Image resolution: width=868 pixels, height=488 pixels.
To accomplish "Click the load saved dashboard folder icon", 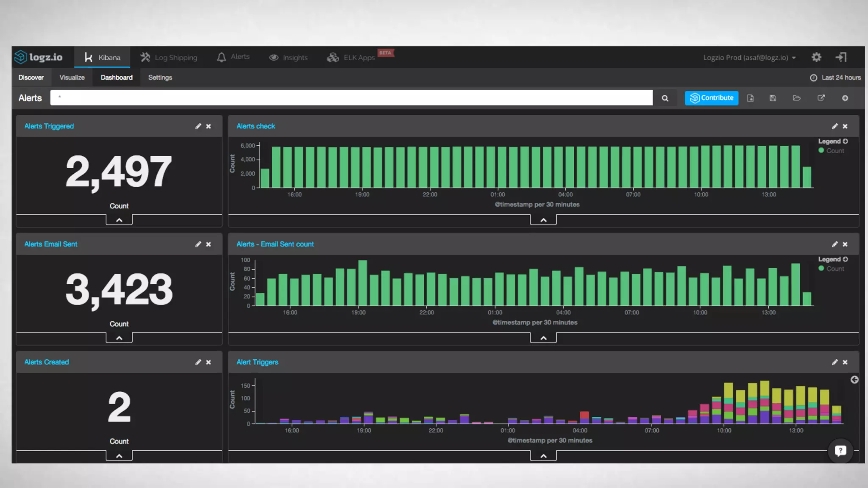I will coord(796,98).
